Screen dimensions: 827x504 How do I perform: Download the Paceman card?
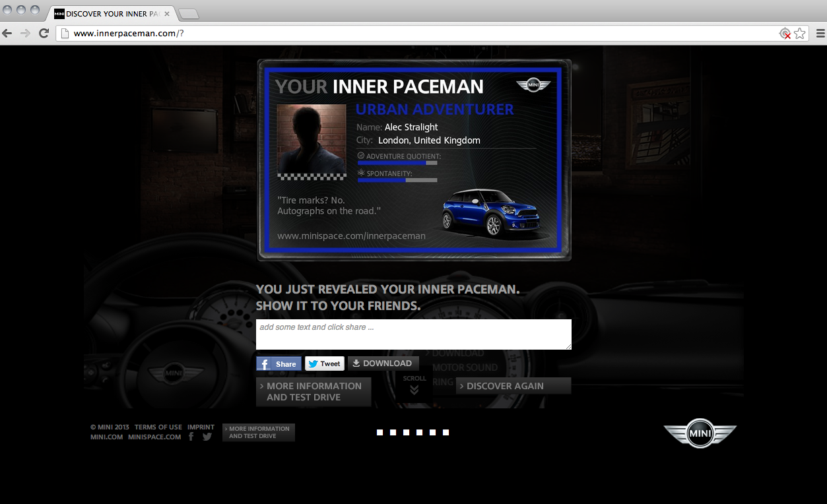pyautogui.click(x=383, y=363)
